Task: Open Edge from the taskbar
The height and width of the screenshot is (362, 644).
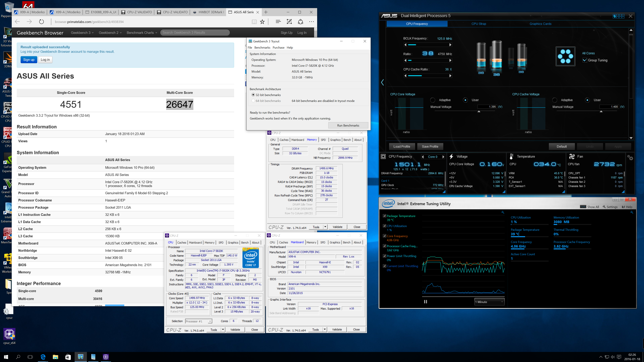Action: pyautogui.click(x=43, y=357)
